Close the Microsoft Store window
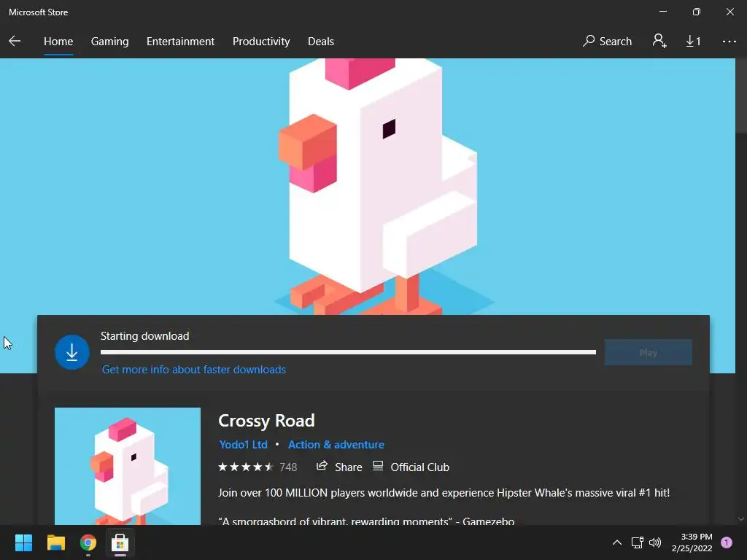747x560 pixels. pyautogui.click(x=729, y=12)
